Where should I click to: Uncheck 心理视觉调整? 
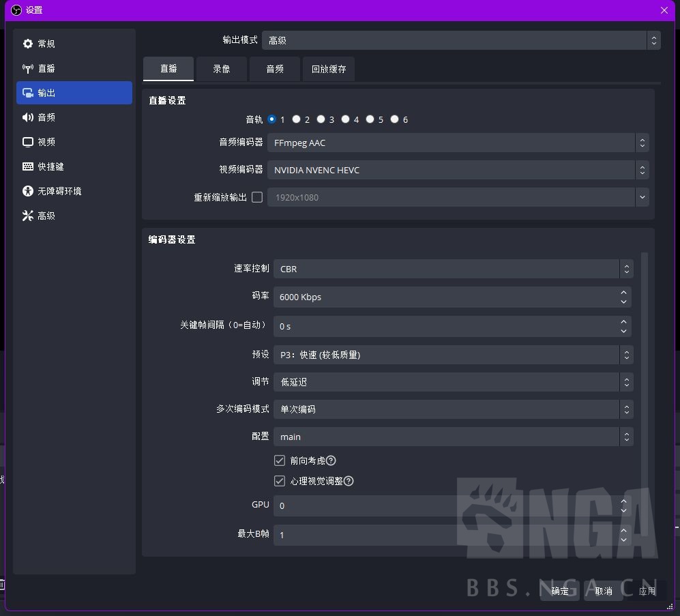click(279, 481)
